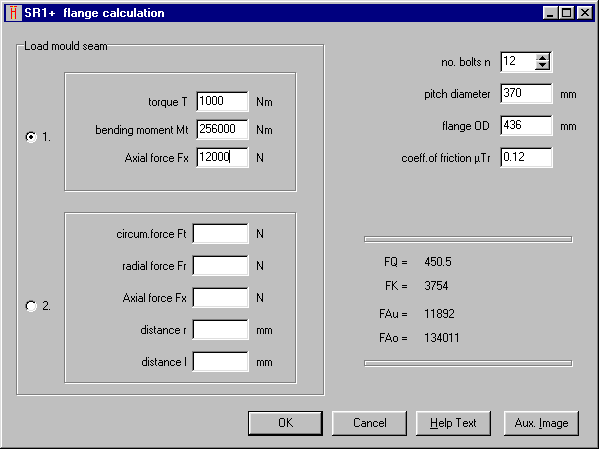Select load case option 1 radio button

31,136
